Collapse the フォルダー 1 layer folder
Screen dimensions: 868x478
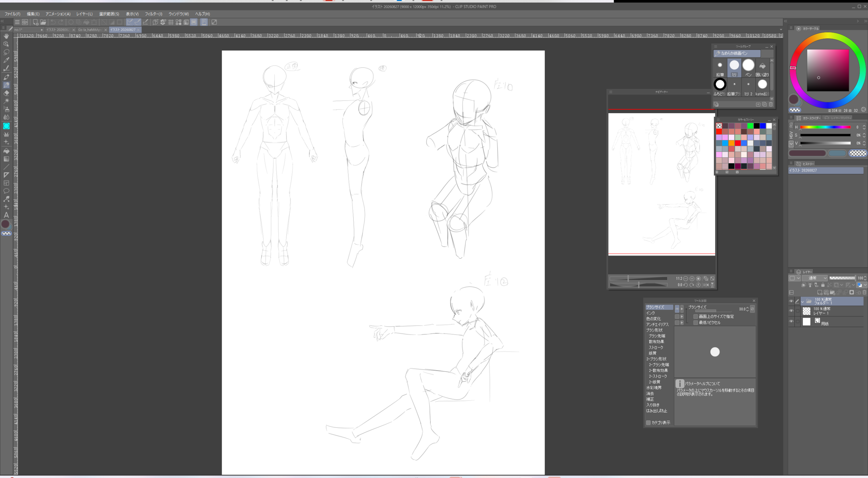coord(802,301)
